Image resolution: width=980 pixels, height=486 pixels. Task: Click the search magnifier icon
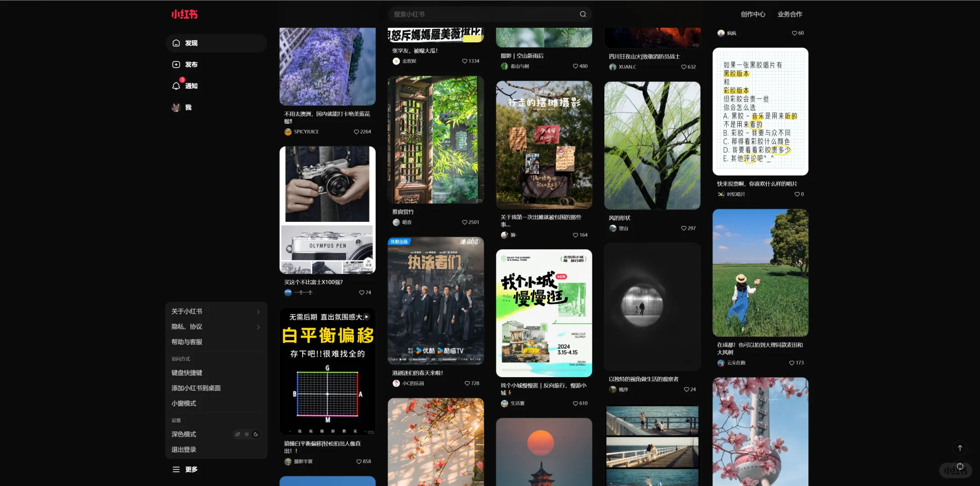click(583, 14)
